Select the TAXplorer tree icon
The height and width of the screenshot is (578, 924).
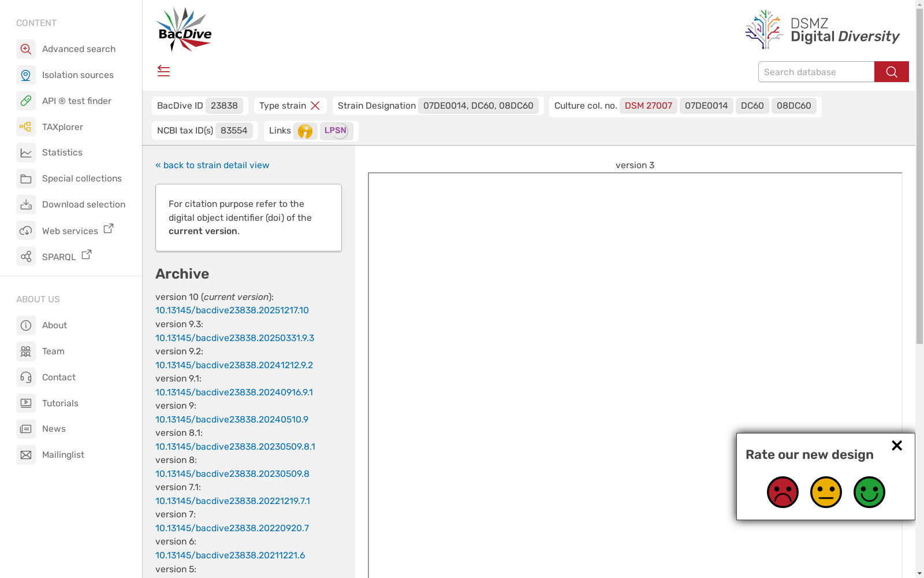(26, 127)
